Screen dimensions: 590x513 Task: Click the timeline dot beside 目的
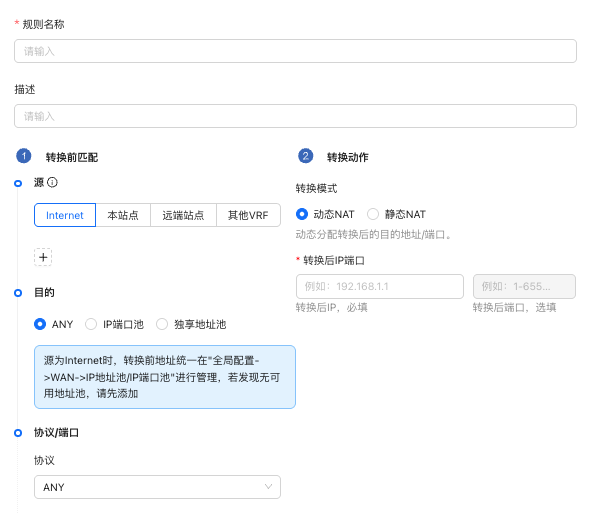[x=18, y=293]
